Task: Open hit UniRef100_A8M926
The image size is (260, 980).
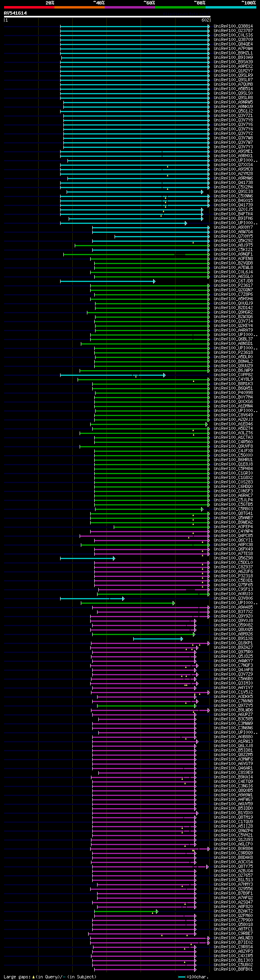Action: (x=233, y=634)
